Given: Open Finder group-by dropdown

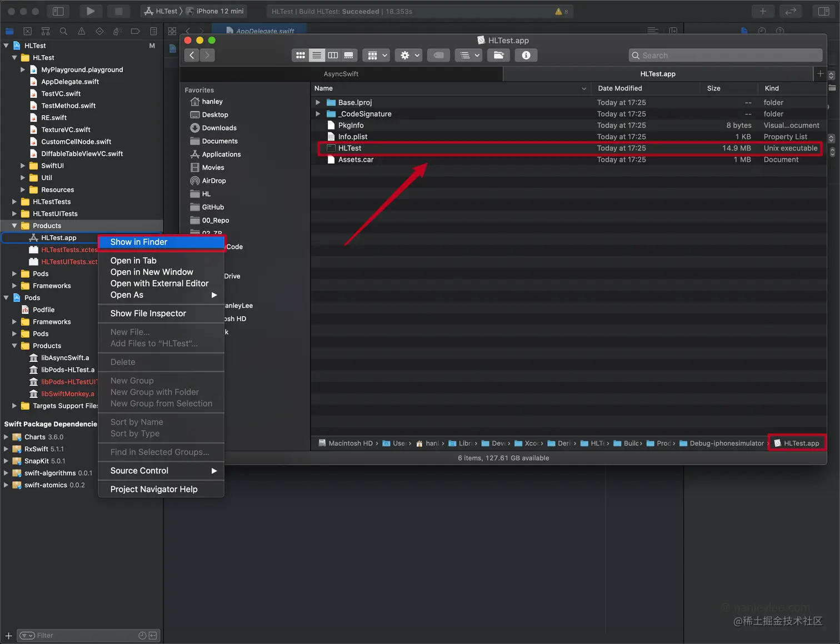Looking at the screenshot, I should click(x=377, y=55).
